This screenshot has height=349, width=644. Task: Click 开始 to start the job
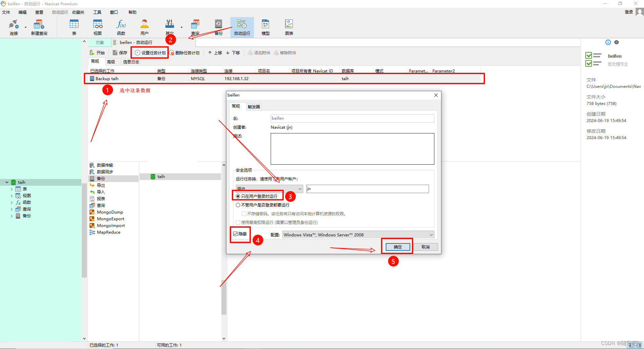[97, 53]
